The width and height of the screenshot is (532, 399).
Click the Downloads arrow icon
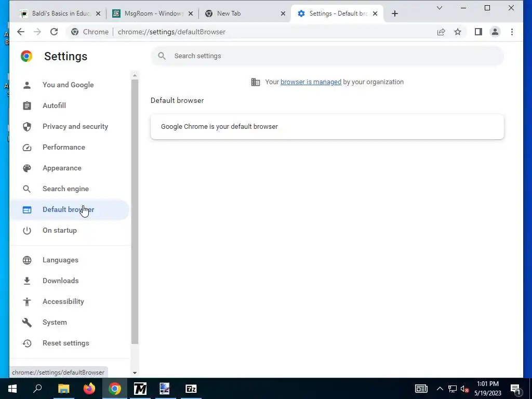coord(27,281)
